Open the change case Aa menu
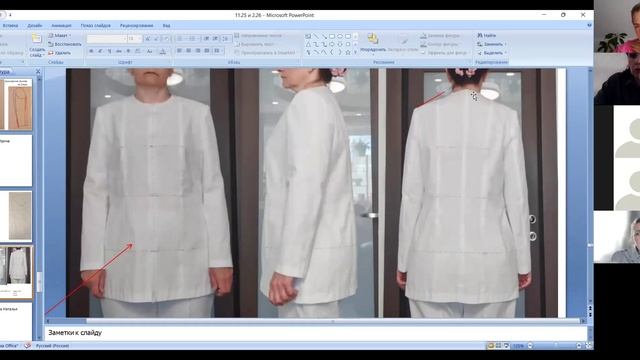The image size is (640, 360). (150, 51)
